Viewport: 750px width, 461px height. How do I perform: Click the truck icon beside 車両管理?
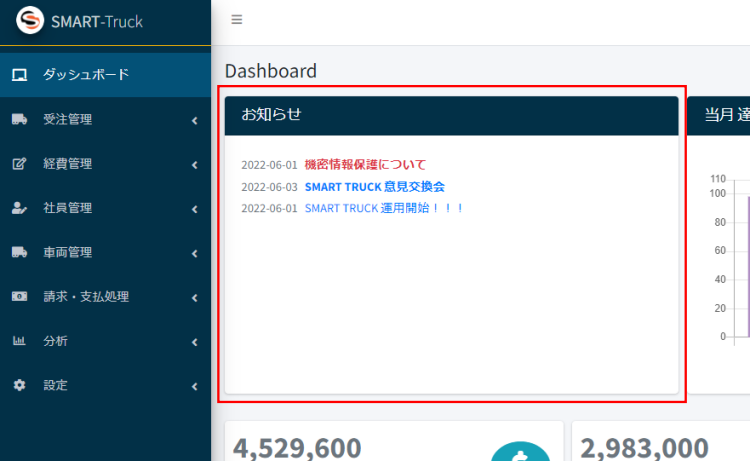[x=19, y=253]
